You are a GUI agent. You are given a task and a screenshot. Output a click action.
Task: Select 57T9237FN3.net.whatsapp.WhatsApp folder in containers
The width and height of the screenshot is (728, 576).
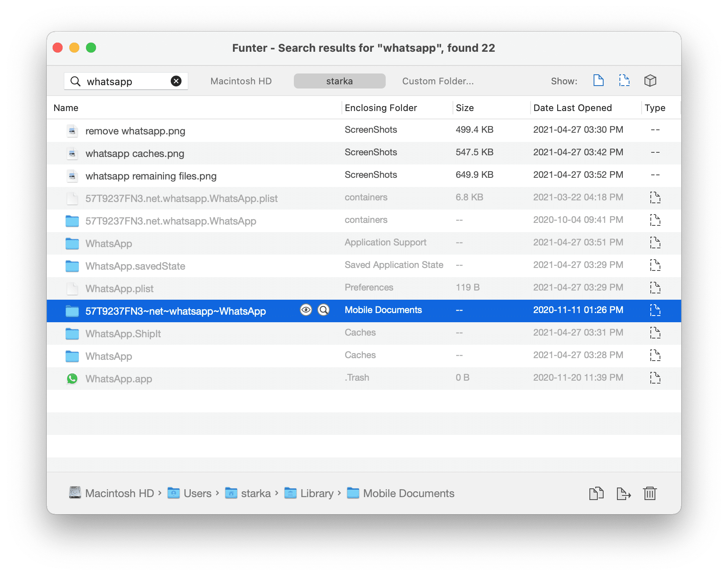pos(364,221)
